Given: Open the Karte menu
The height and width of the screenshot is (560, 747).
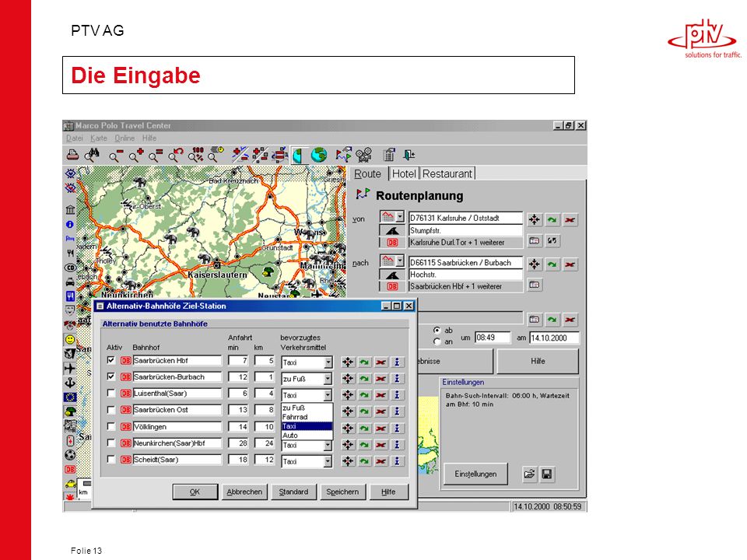Looking at the screenshot, I should coord(99,138).
